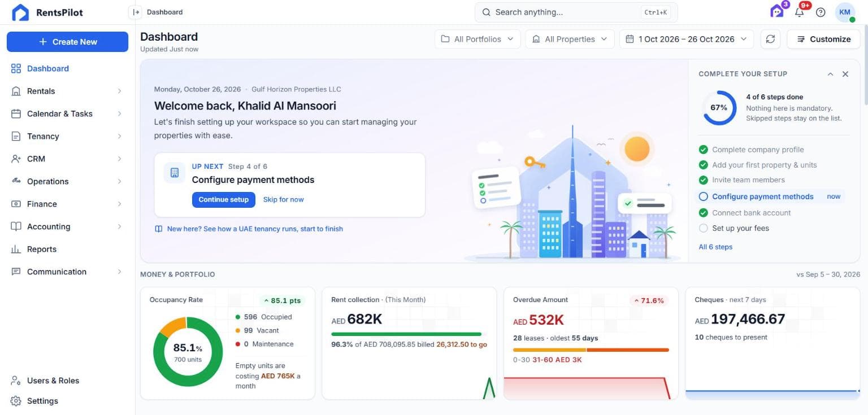868x415 pixels.
Task: Open the Dashboard menu item
Action: click(68, 68)
